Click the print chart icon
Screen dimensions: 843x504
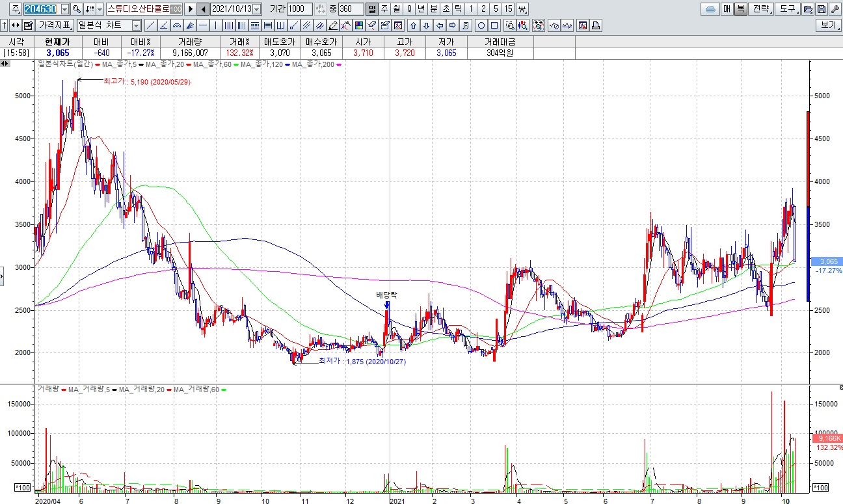point(596,25)
